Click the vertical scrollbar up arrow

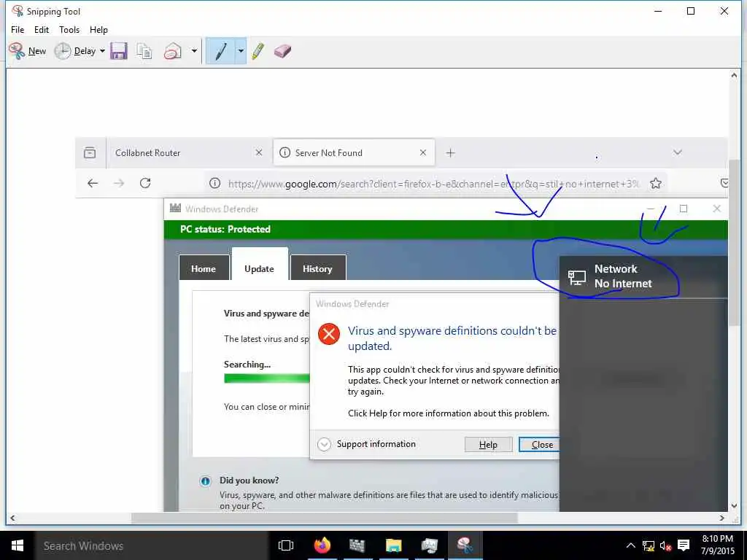pos(734,75)
